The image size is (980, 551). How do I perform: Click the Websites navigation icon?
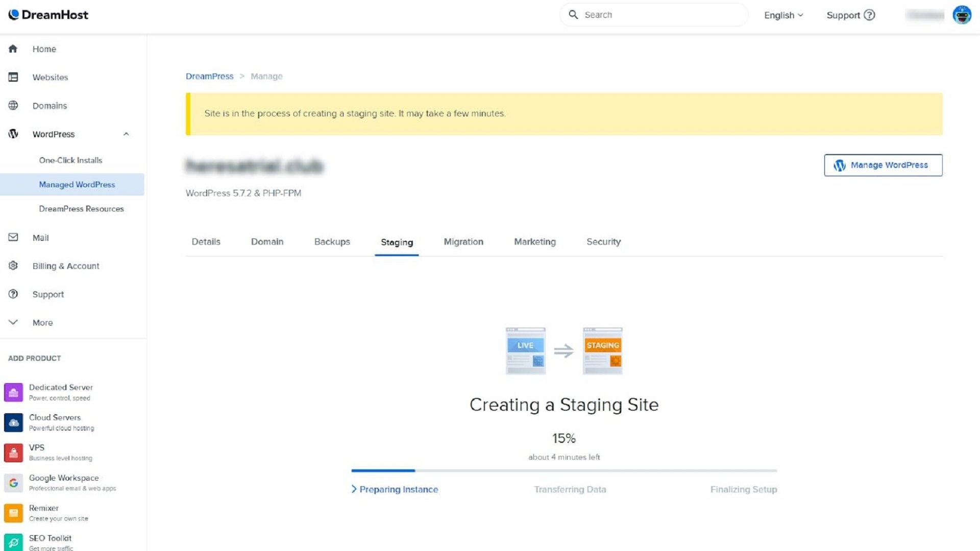pyautogui.click(x=12, y=77)
